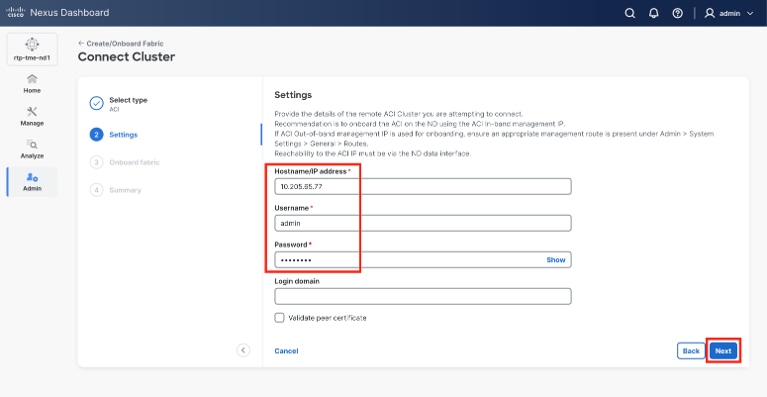Click the Settings section heading
The image size is (767, 397).
pyautogui.click(x=293, y=95)
